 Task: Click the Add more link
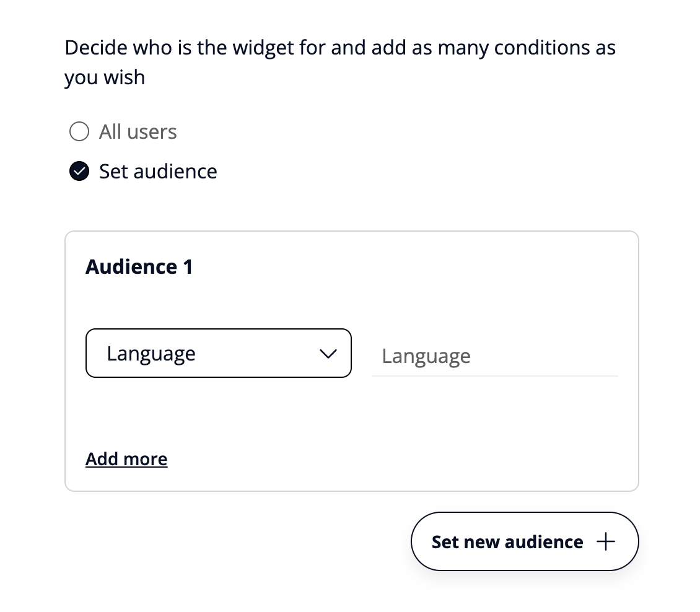[x=126, y=459]
